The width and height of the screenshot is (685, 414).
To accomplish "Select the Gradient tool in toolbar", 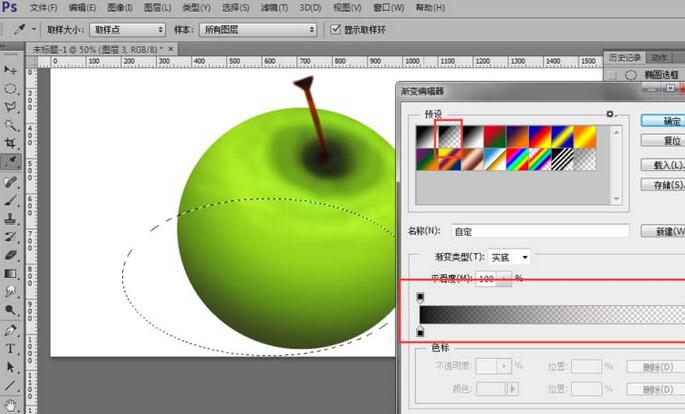I will coord(11,273).
